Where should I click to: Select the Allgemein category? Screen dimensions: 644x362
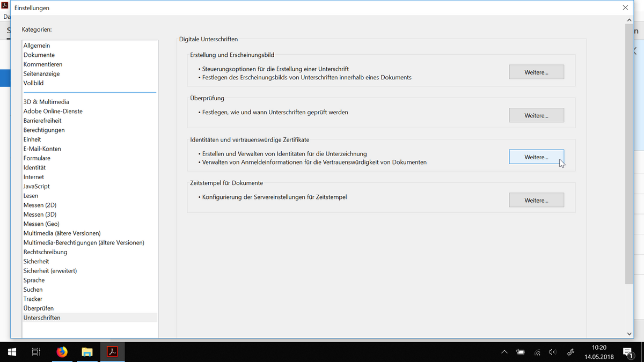[36, 46]
